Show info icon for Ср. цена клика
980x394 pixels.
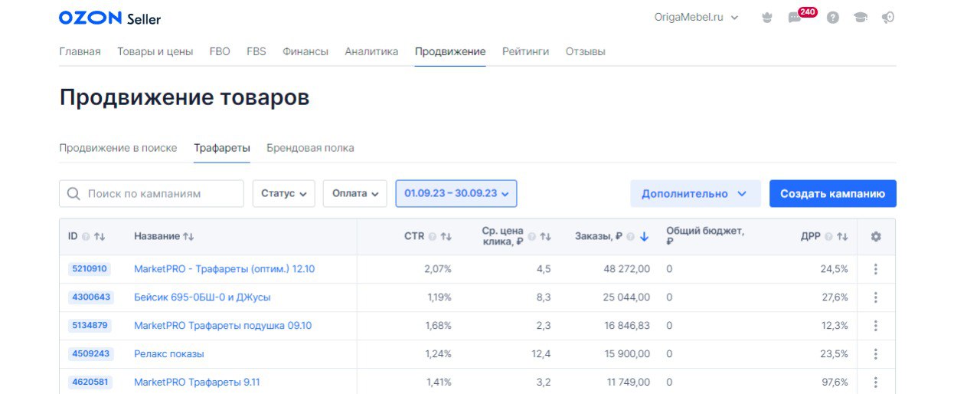(532, 237)
